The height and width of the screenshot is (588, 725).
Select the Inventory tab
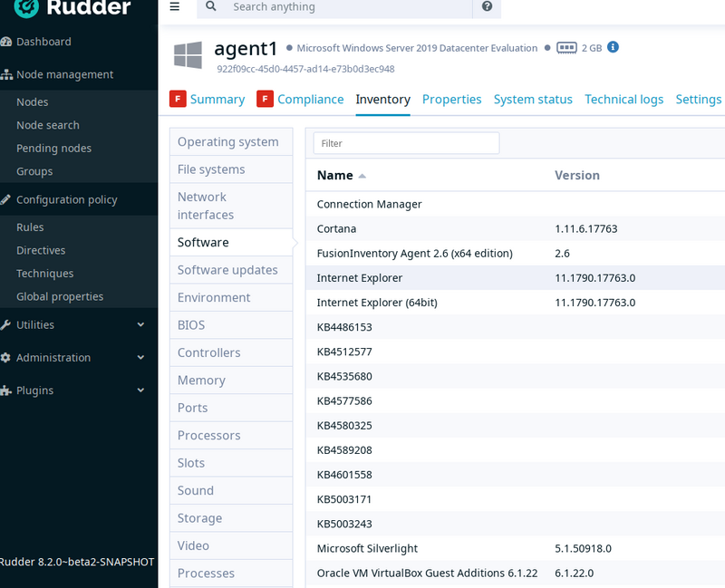point(382,100)
